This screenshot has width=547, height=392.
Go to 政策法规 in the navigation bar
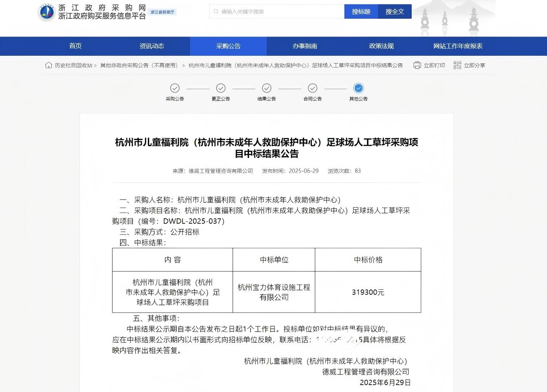381,46
